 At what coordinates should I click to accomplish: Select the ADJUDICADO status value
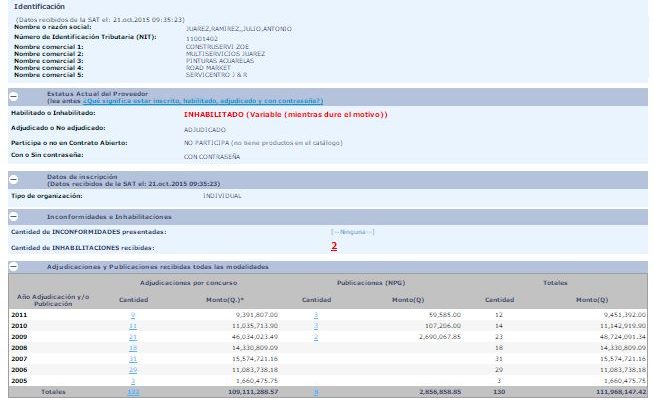pyautogui.click(x=205, y=130)
